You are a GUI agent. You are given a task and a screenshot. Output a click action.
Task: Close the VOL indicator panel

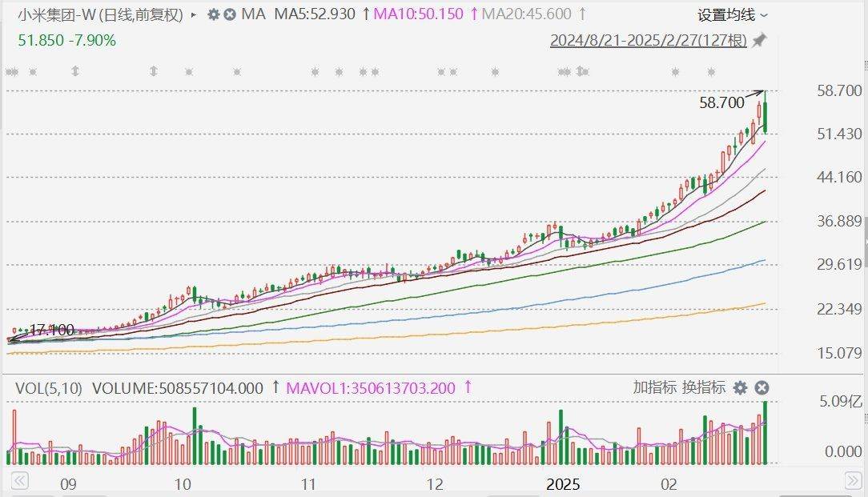(x=762, y=388)
